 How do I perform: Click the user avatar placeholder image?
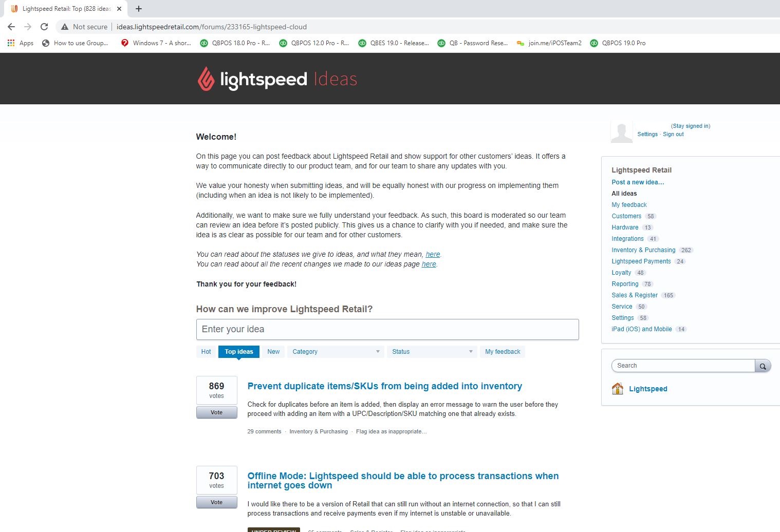[621, 132]
